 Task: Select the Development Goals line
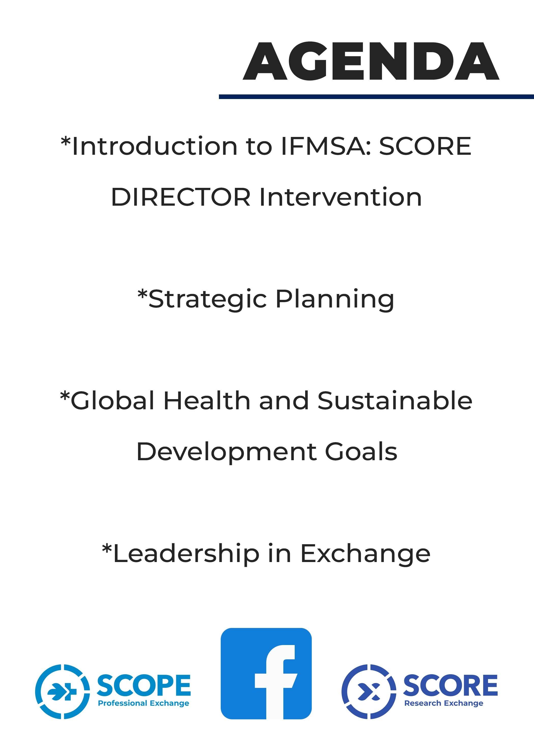266,451
